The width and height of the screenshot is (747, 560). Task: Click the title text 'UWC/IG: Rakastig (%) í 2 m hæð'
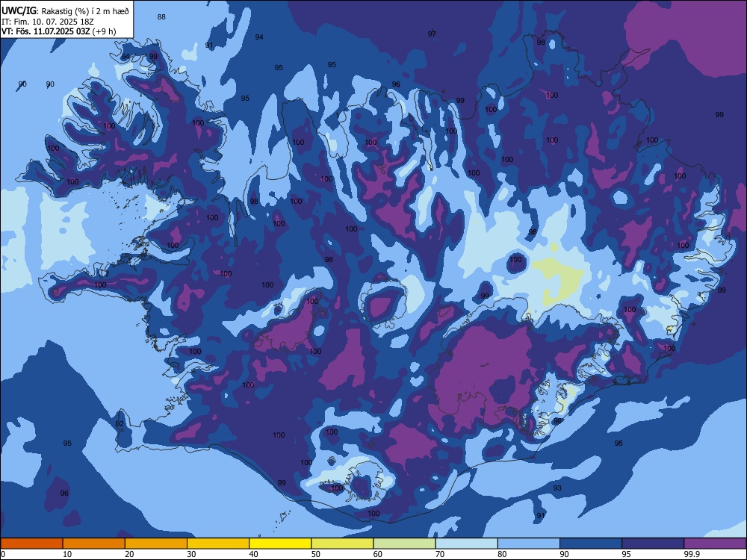coord(65,10)
